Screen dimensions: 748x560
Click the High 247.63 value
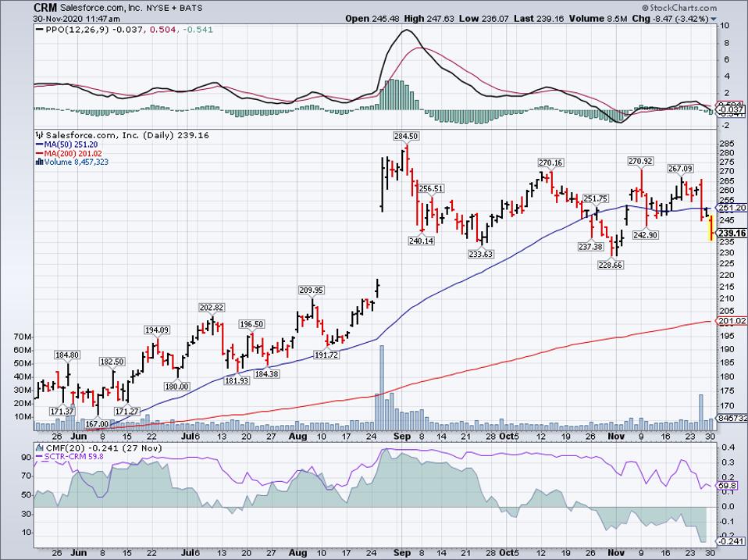[429, 19]
